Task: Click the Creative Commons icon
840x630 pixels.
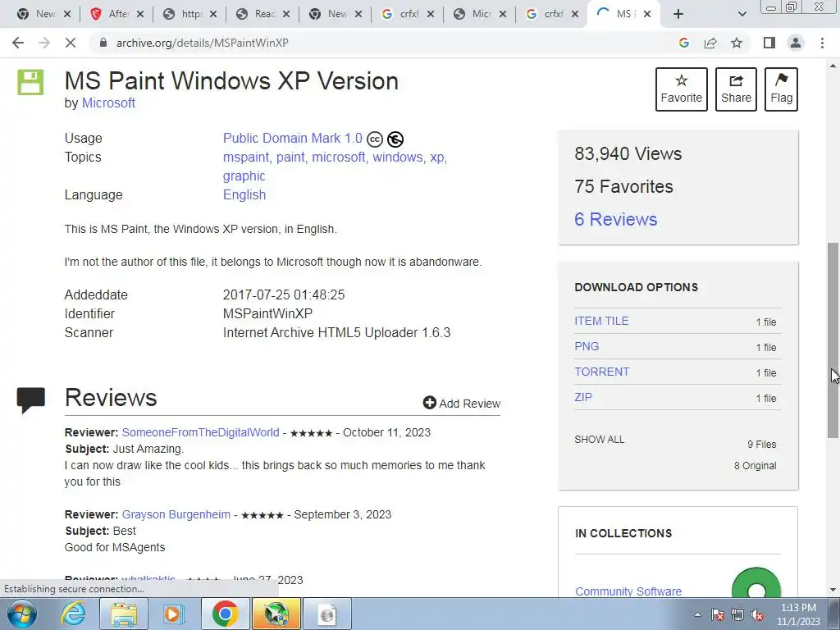Action: click(x=374, y=139)
